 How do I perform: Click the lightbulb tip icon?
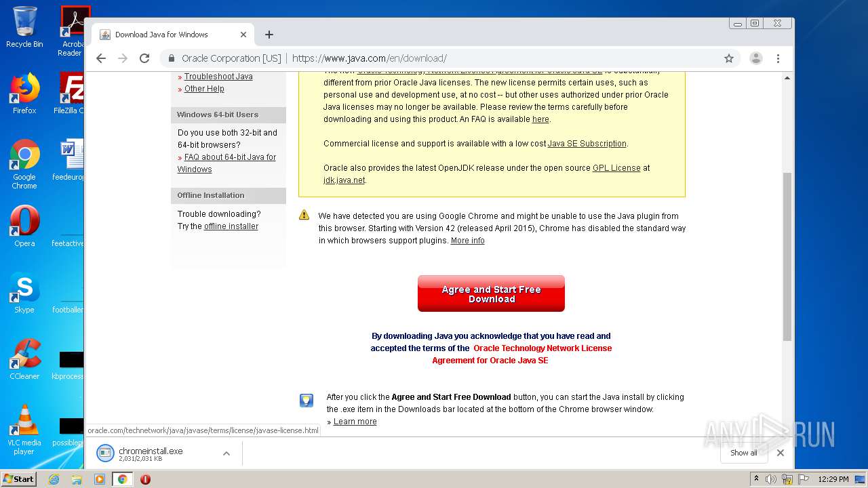(x=307, y=401)
